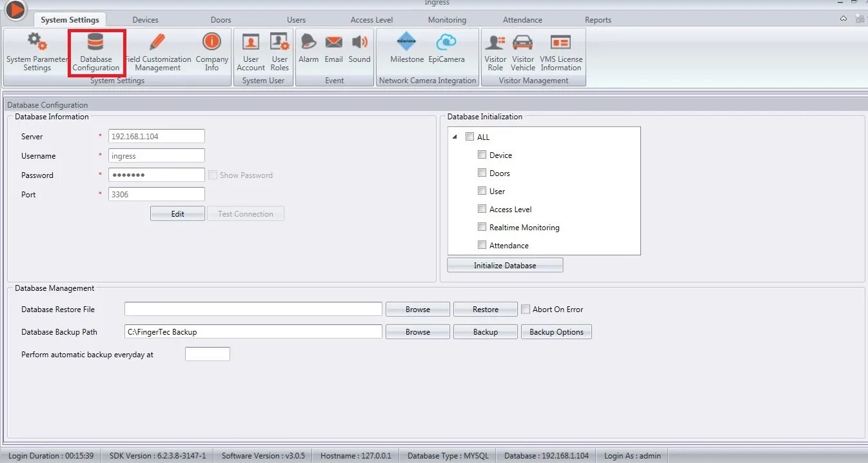Switch to the Reports tab
This screenshot has height=463, width=868.
598,20
